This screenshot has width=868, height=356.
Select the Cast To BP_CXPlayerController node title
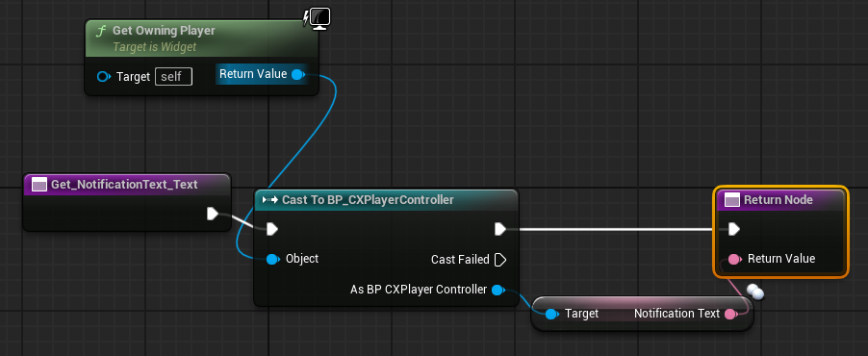[368, 200]
